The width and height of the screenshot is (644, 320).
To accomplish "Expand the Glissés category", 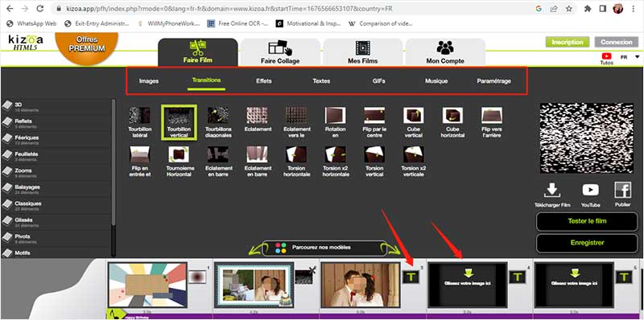I will pos(56,222).
